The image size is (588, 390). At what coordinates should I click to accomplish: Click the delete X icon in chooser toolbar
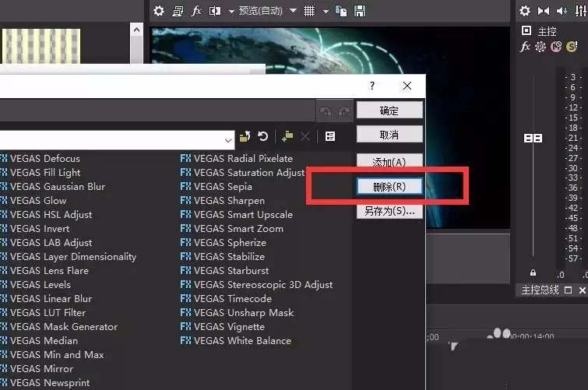305,136
